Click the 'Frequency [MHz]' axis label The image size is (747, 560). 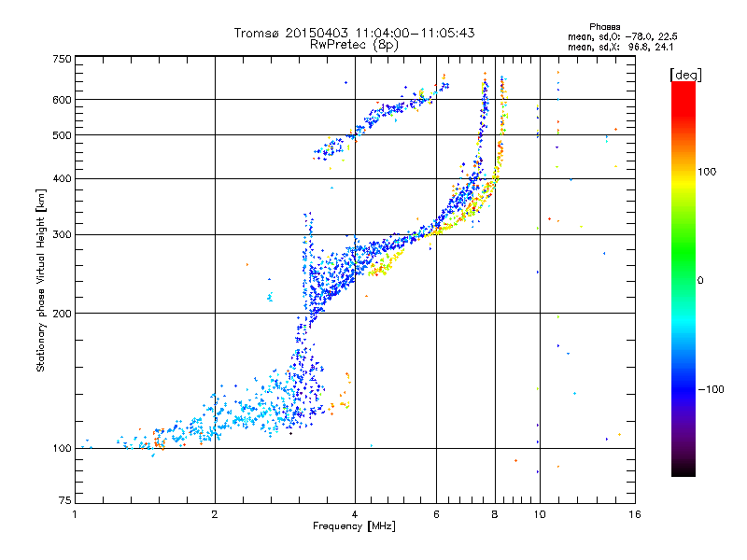tap(354, 526)
